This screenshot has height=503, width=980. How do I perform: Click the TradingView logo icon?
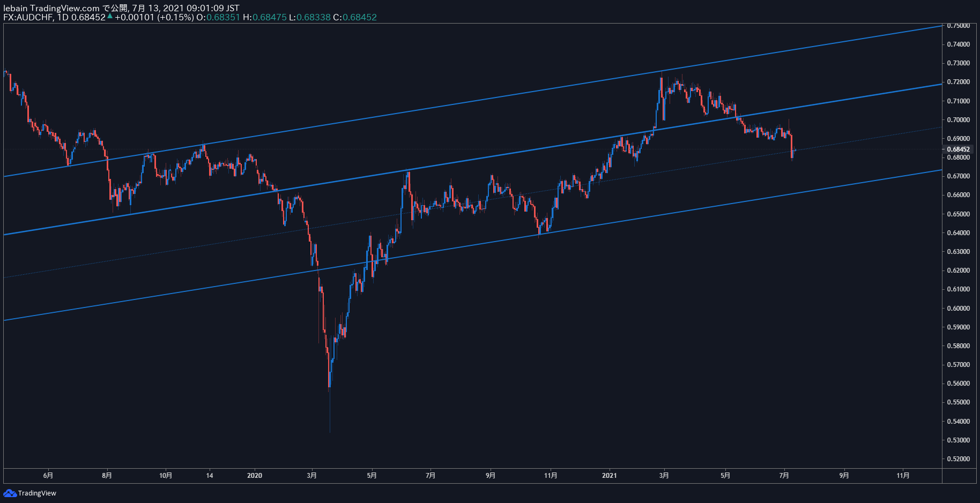(10, 493)
